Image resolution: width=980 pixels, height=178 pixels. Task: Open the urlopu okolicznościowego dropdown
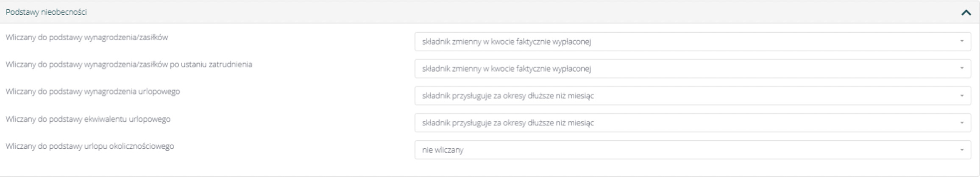point(692,150)
